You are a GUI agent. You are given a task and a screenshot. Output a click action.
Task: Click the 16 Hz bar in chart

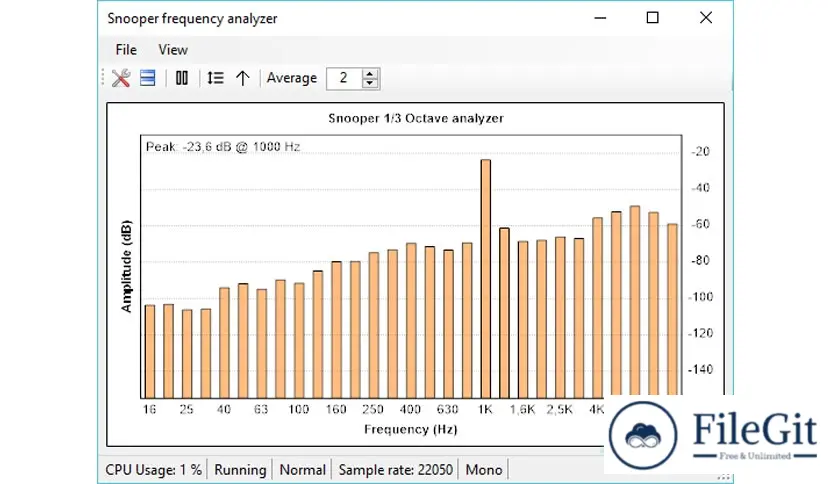click(150, 352)
